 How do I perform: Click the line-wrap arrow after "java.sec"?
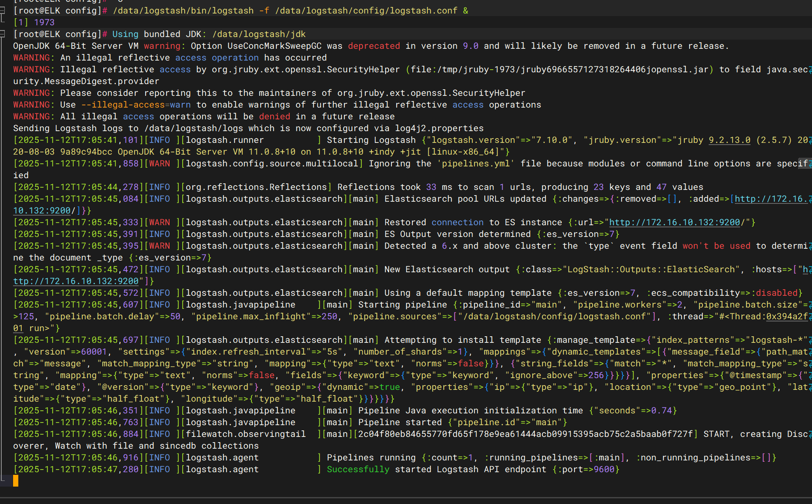tap(810, 70)
